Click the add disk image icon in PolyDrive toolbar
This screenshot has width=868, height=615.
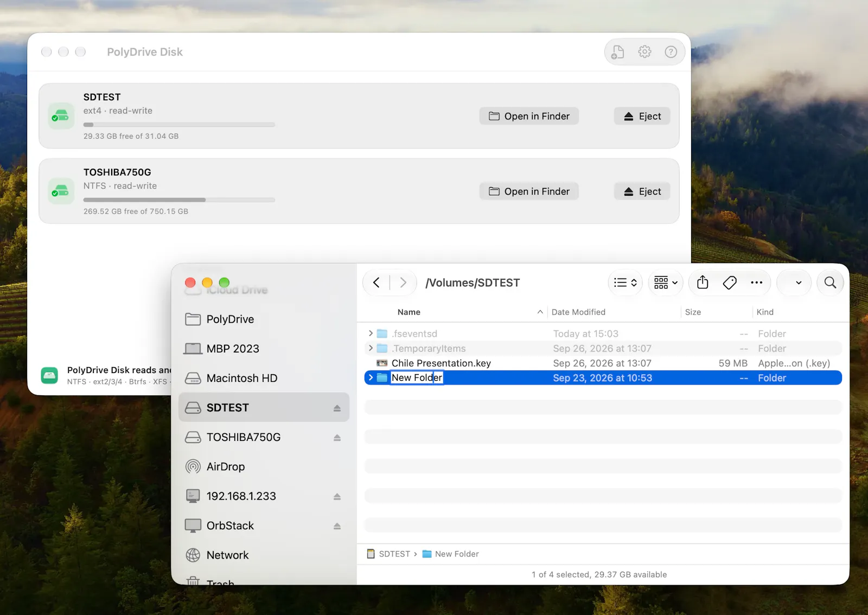pyautogui.click(x=618, y=52)
